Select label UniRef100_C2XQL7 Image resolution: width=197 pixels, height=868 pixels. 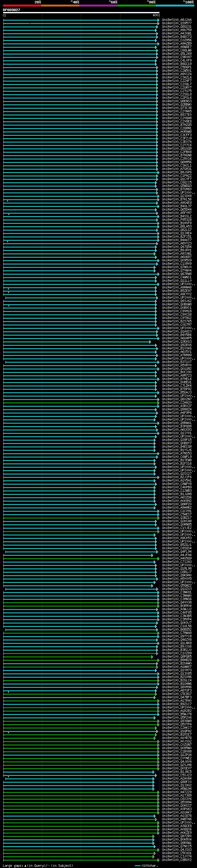177,84
